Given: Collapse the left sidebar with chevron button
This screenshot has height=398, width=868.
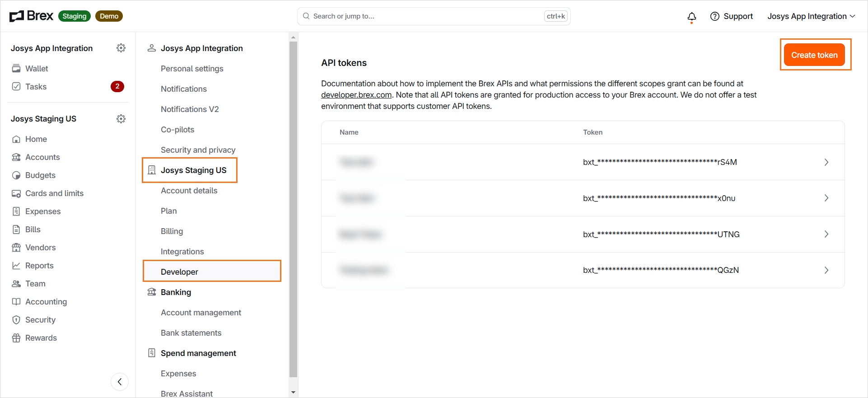Looking at the screenshot, I should tap(120, 382).
